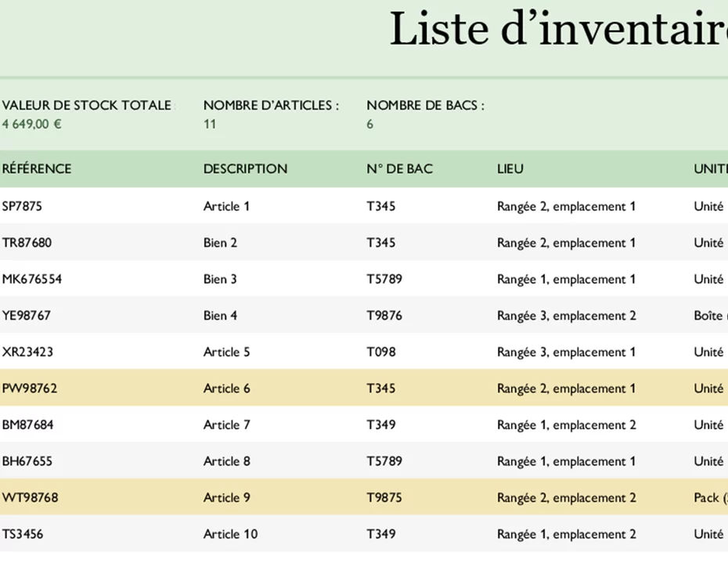Select the RÉFÉRENCE column header
This screenshot has width=728, height=564.
pos(37,168)
